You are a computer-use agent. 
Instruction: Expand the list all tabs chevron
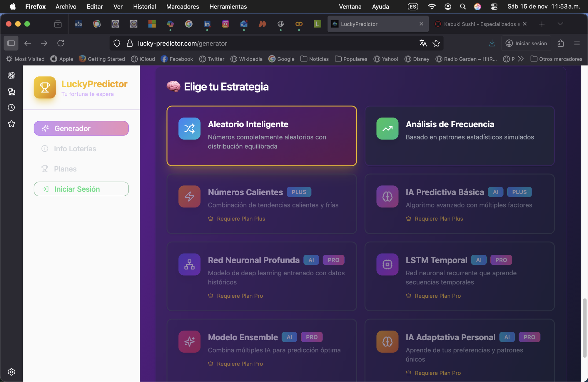[560, 24]
